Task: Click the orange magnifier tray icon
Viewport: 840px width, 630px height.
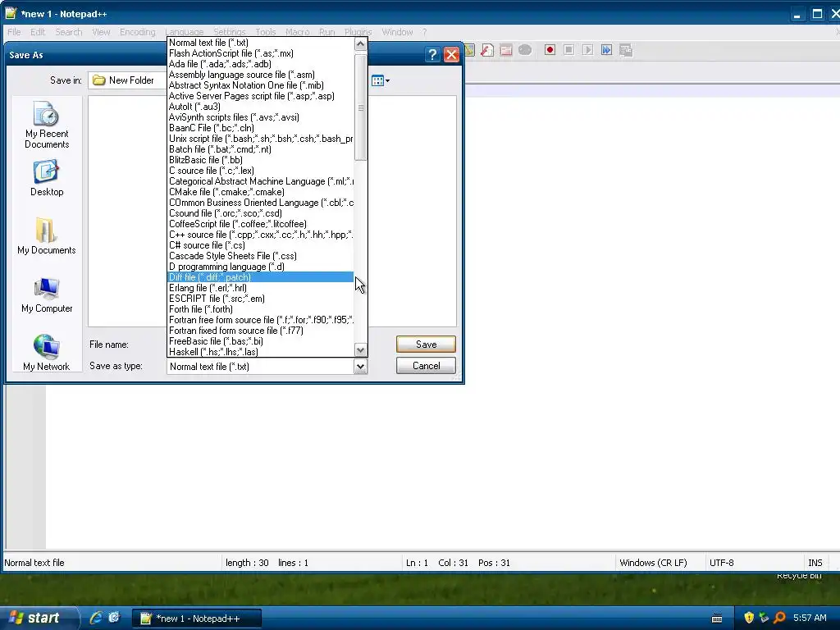Action: [x=779, y=618]
